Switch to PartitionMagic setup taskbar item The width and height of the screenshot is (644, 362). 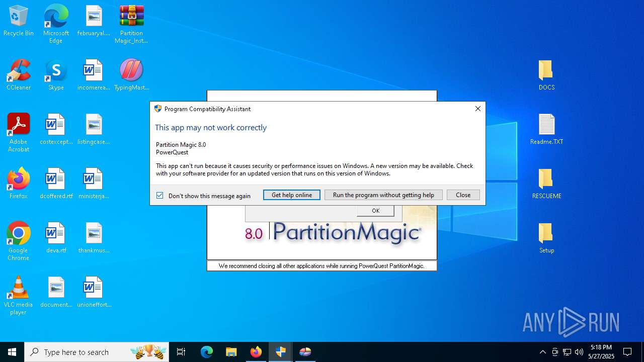(x=305, y=352)
